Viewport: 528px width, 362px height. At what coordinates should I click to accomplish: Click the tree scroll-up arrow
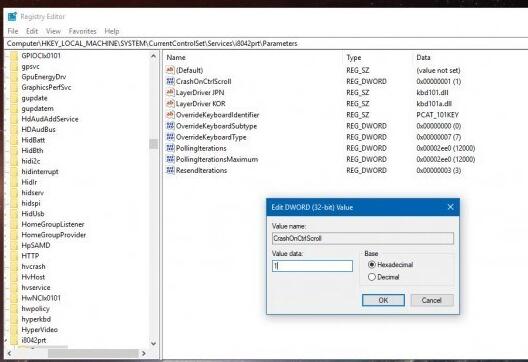(x=154, y=56)
